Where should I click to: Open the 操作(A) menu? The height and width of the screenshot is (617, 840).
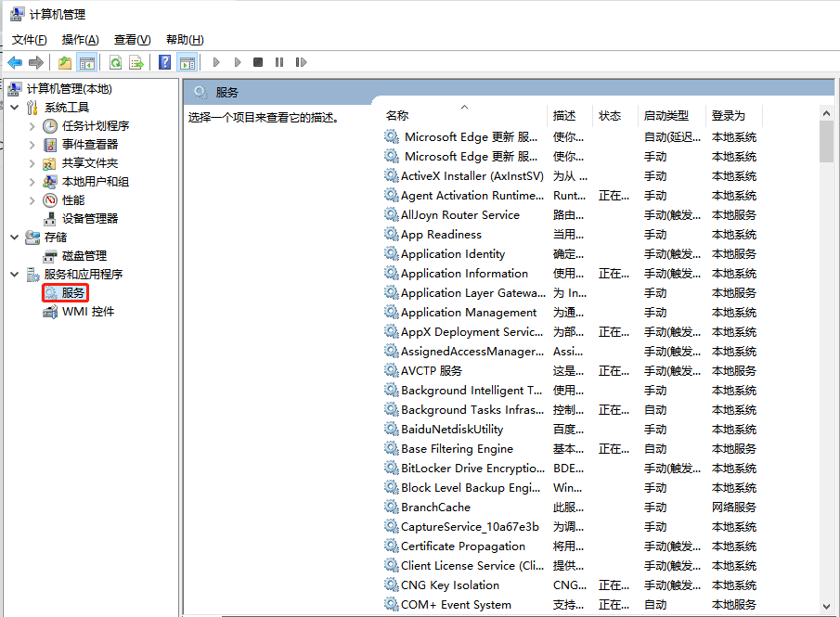pyautogui.click(x=81, y=40)
